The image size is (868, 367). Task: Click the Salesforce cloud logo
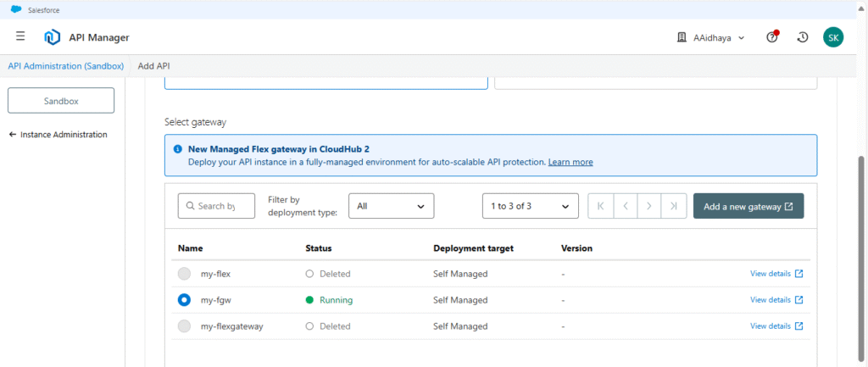(16, 9)
